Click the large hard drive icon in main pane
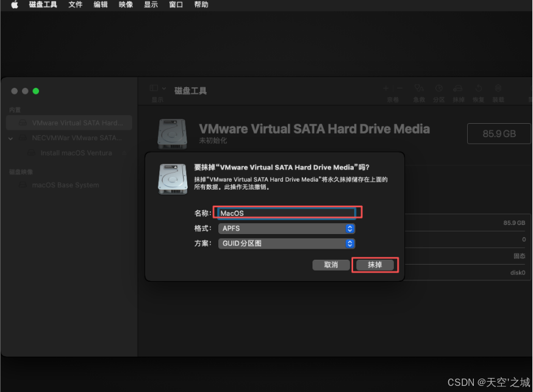 173,134
